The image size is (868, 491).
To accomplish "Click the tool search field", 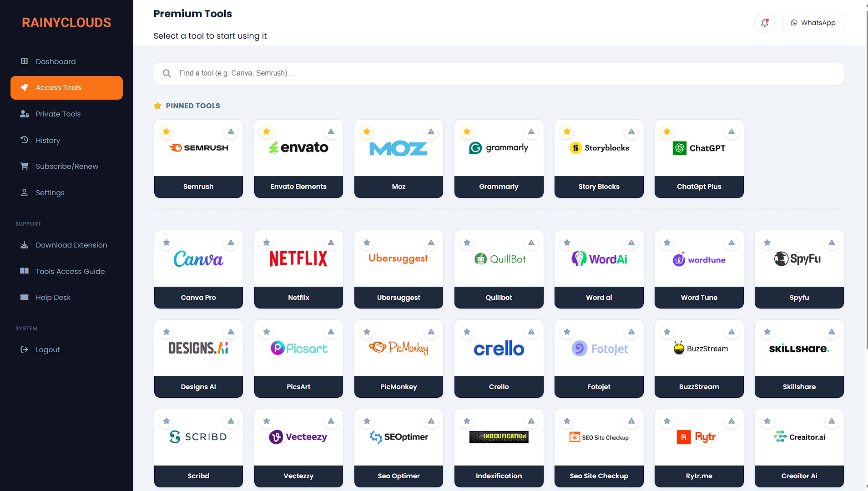I will tap(409, 73).
